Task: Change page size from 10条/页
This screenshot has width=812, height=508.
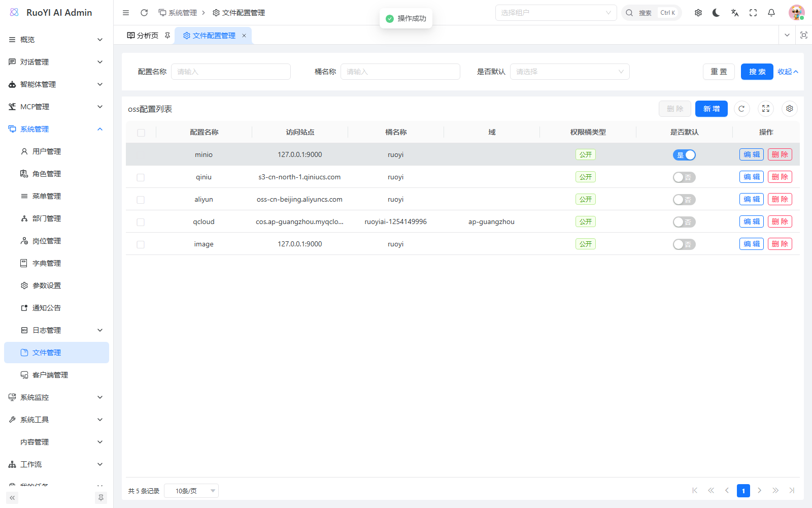Action: [191, 491]
